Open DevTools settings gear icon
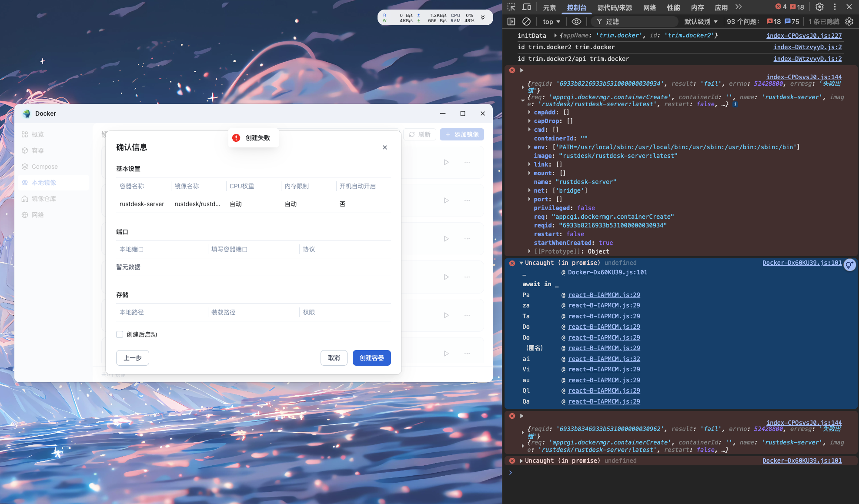This screenshot has width=859, height=504. click(819, 7)
